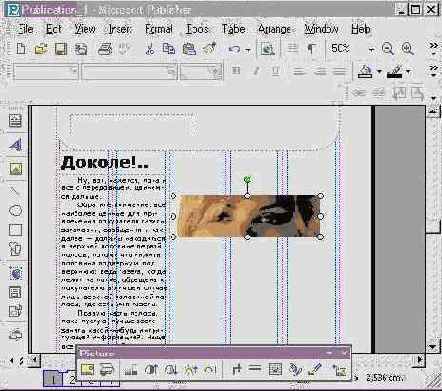Open the Font name combo box

coord(129,71)
